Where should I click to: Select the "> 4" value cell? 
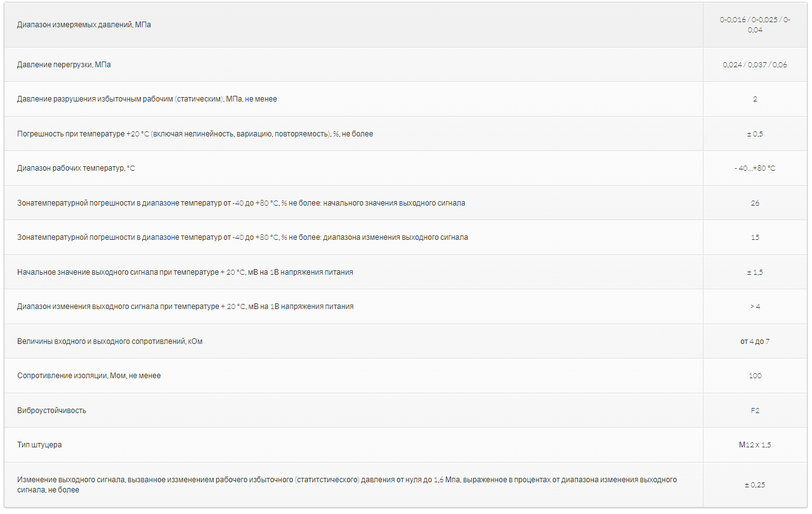[754, 306]
